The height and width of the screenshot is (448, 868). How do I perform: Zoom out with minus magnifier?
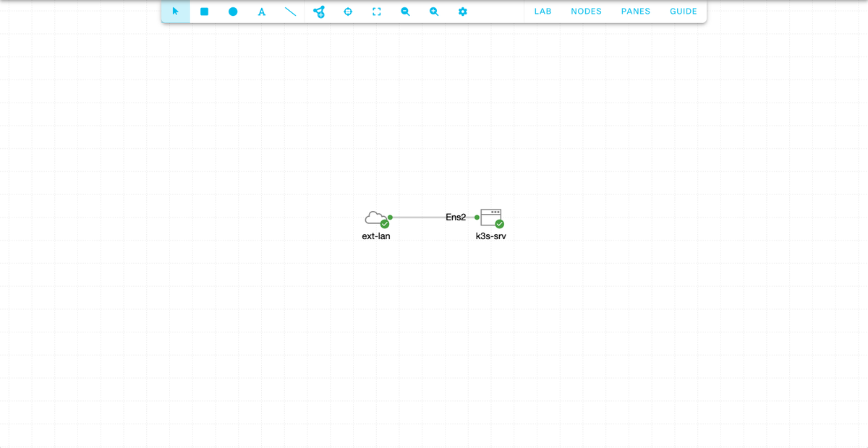(405, 12)
